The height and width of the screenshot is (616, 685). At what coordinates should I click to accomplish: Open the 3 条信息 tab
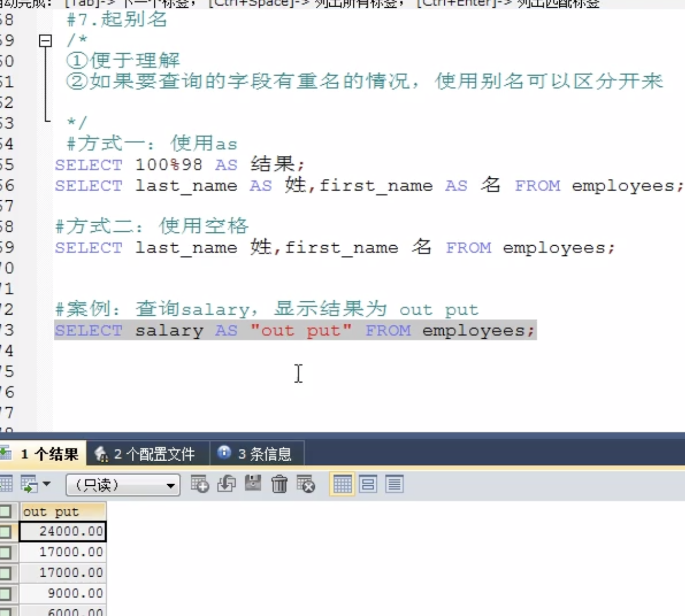coord(257,454)
